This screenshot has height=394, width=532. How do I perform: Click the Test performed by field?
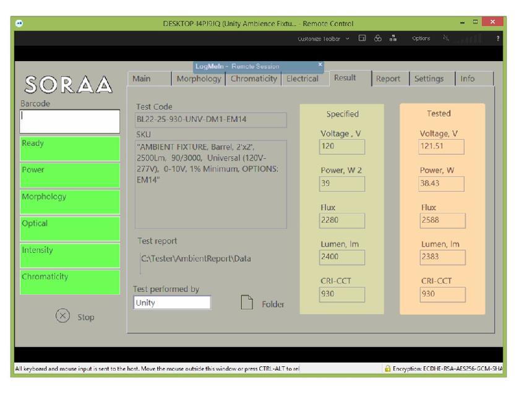point(172,302)
